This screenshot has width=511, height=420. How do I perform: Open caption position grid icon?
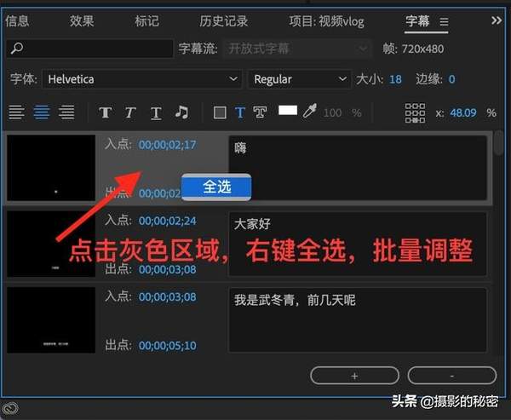(x=415, y=112)
